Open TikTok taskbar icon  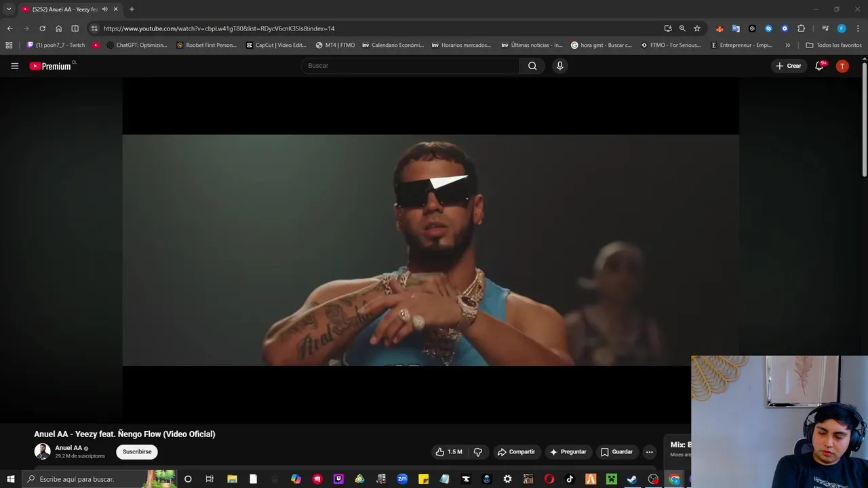(x=570, y=479)
